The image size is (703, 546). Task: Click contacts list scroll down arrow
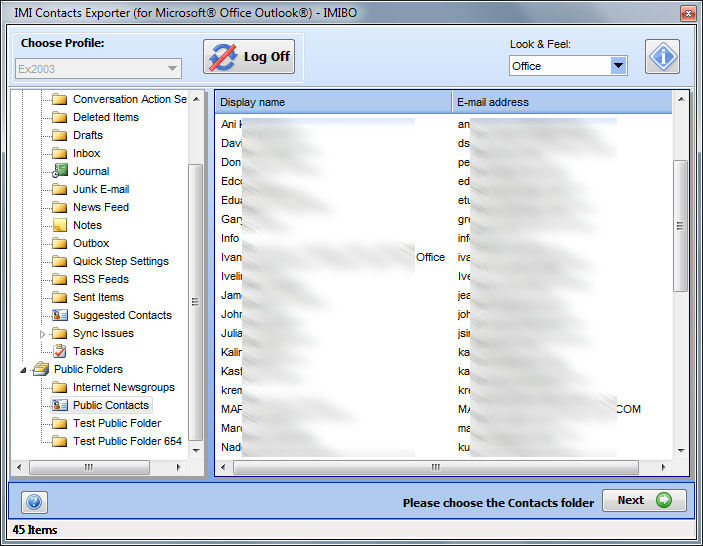(681, 451)
